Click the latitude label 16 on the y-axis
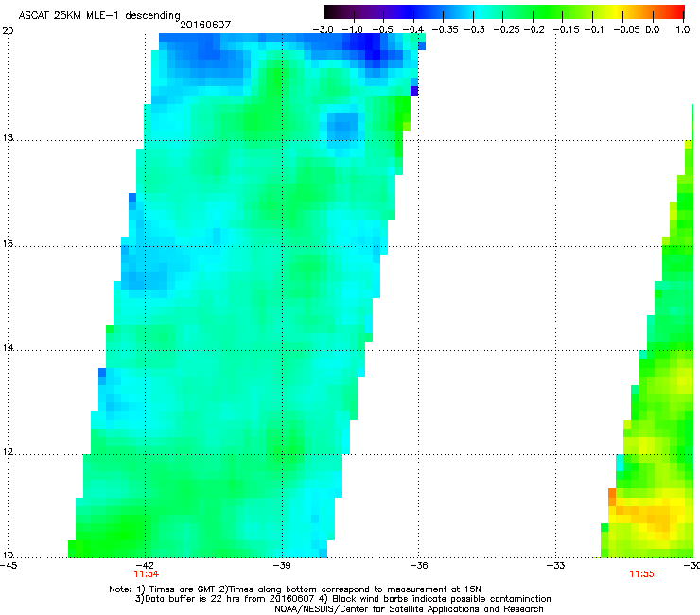The width and height of the screenshot is (700, 615). pos(8,244)
